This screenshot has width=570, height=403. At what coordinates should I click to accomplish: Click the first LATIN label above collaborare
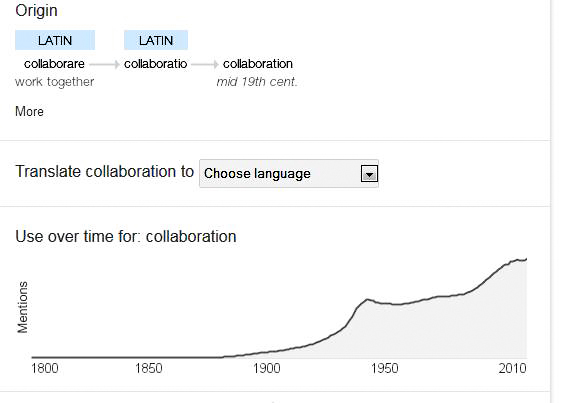(x=55, y=40)
